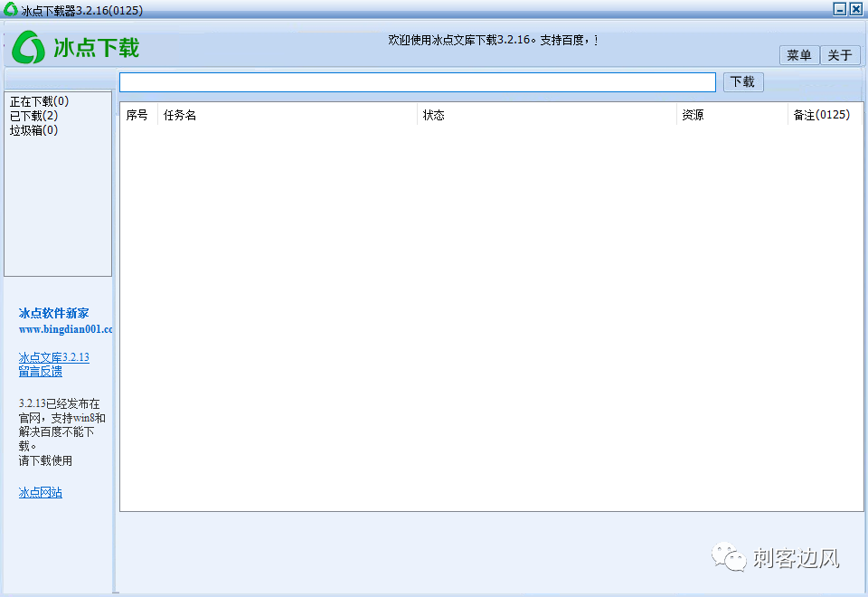The width and height of the screenshot is (868, 597).
Task: Open the 冰点文库3.2.13 link
Action: tap(53, 357)
